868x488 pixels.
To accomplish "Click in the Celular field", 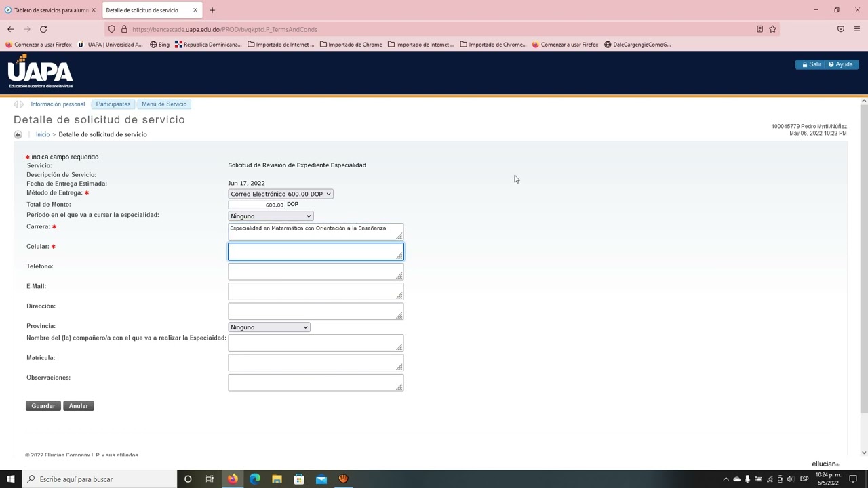I will point(316,251).
